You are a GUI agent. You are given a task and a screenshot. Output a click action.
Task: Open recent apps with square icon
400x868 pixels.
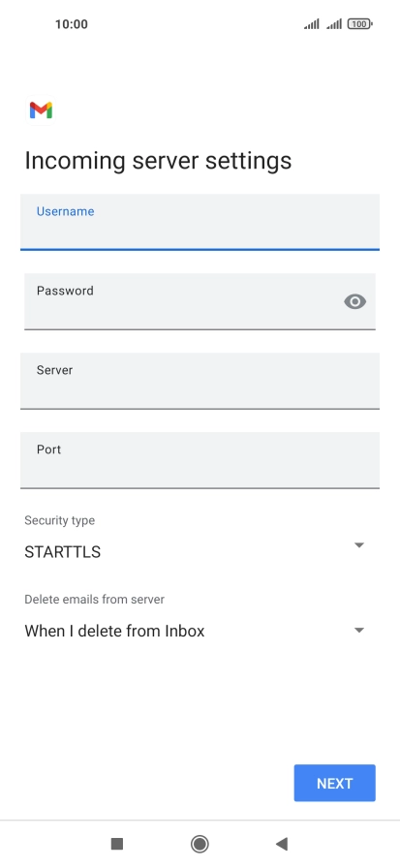tap(117, 844)
